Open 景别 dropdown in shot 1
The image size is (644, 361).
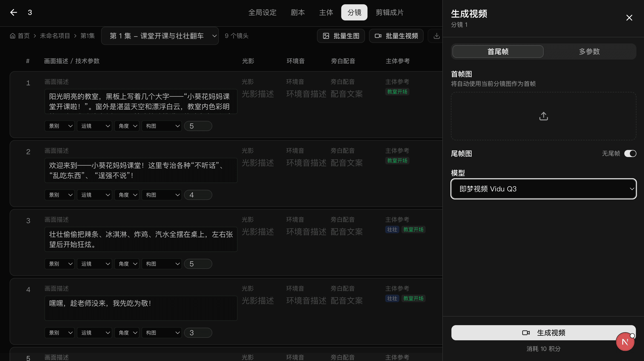[60, 126]
